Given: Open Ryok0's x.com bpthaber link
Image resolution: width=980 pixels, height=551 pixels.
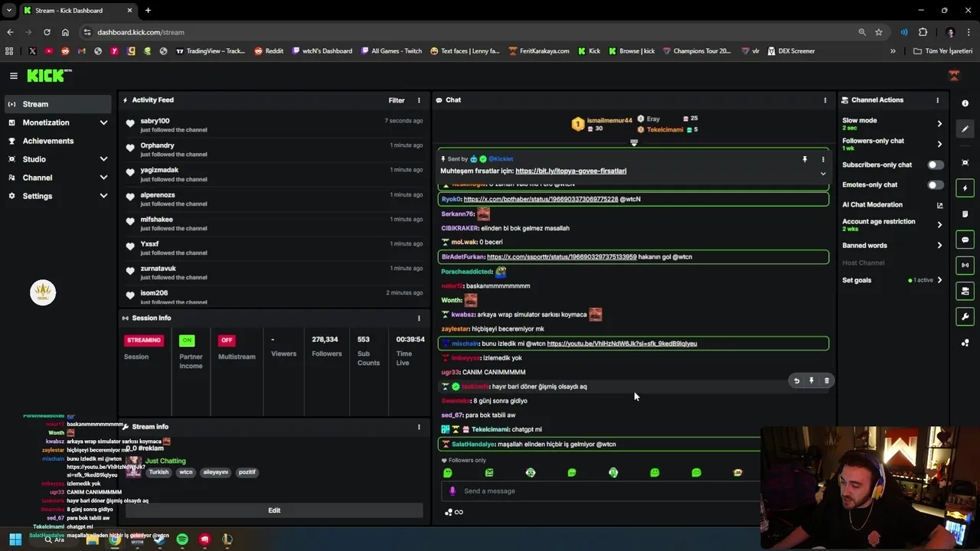Looking at the screenshot, I should pos(541,199).
